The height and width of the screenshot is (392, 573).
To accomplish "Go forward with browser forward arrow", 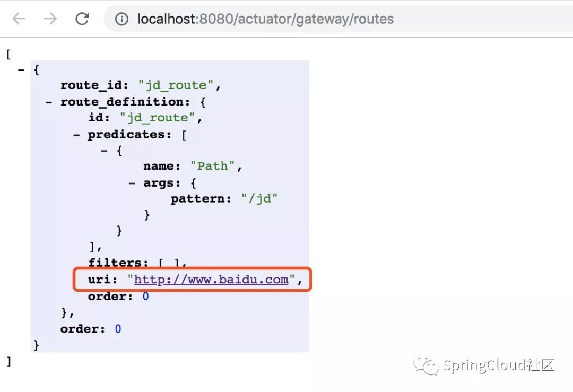I will click(x=50, y=19).
